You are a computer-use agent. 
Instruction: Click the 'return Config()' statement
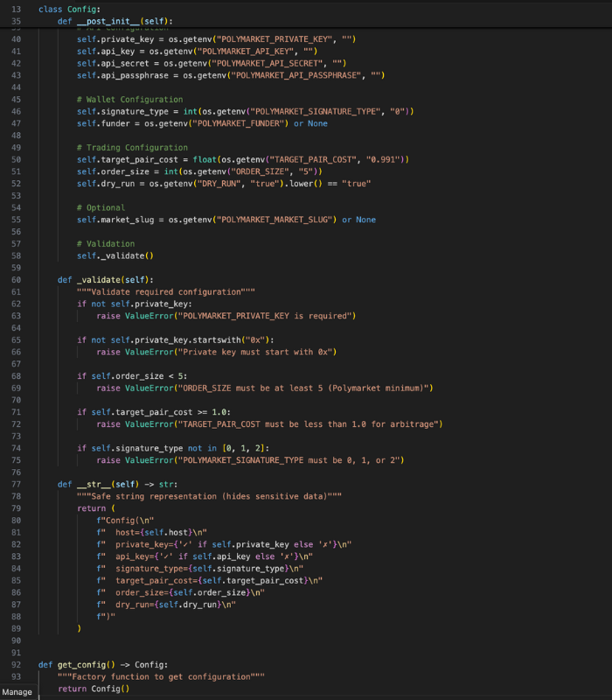(94, 689)
